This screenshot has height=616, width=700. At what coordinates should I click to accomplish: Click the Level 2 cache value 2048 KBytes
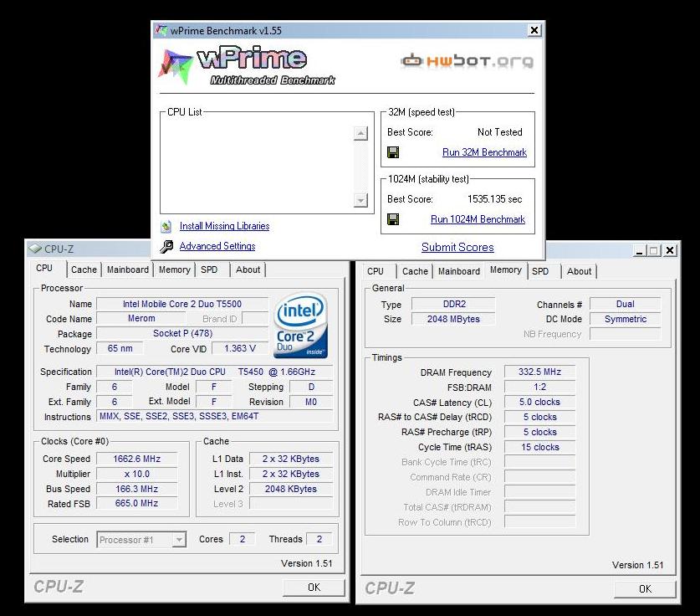[291, 489]
